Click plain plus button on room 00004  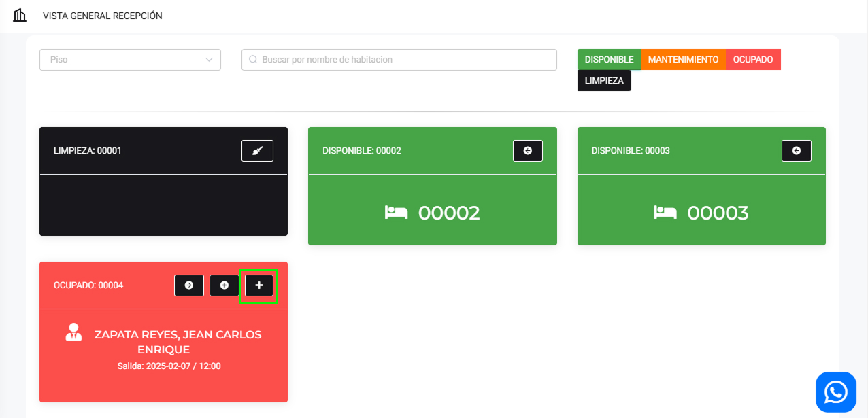click(x=259, y=285)
